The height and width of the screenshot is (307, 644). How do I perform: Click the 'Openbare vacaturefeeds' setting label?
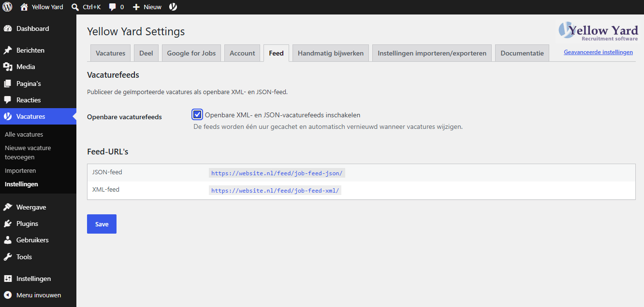(124, 117)
